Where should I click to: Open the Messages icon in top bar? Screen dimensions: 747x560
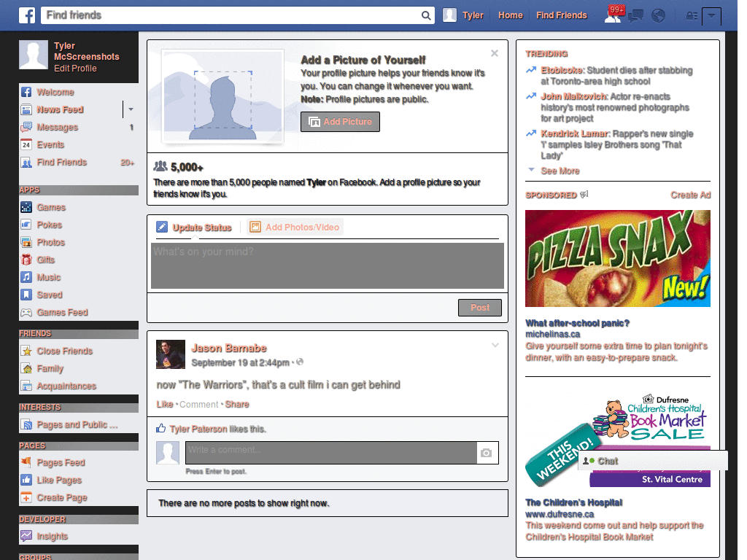point(635,15)
